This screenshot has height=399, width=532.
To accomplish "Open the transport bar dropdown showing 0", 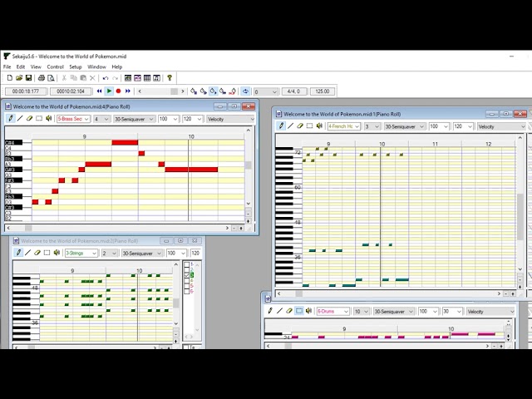I will click(x=266, y=91).
